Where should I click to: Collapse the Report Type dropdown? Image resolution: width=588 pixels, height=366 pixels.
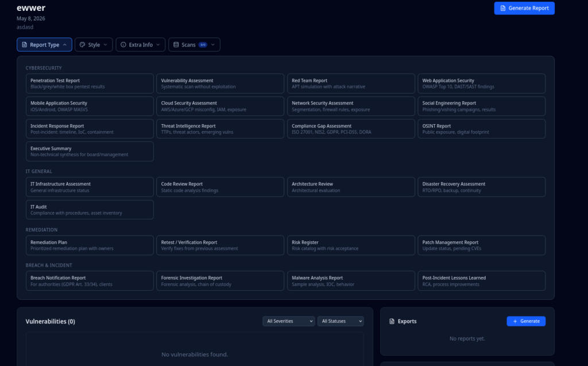(44, 45)
